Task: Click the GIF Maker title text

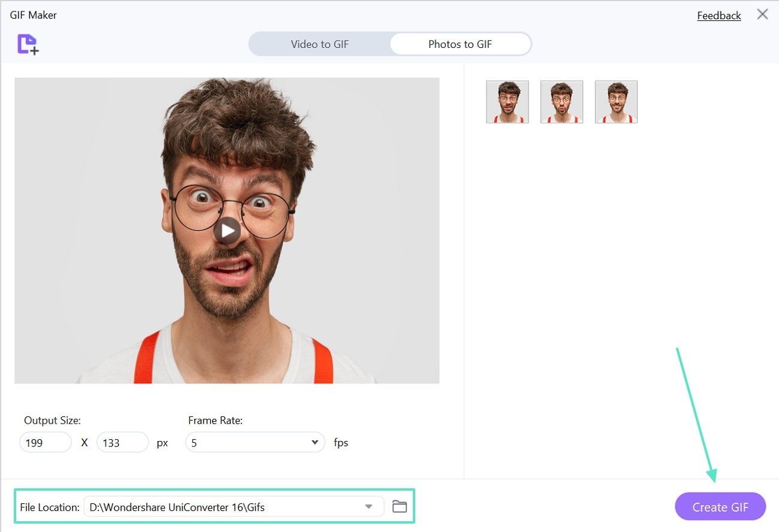Action: point(34,14)
